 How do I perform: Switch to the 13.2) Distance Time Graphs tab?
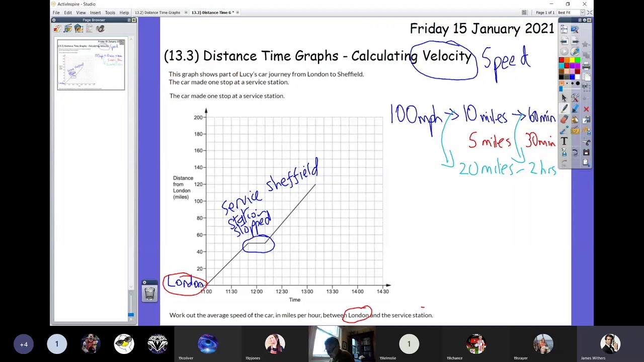157,13
